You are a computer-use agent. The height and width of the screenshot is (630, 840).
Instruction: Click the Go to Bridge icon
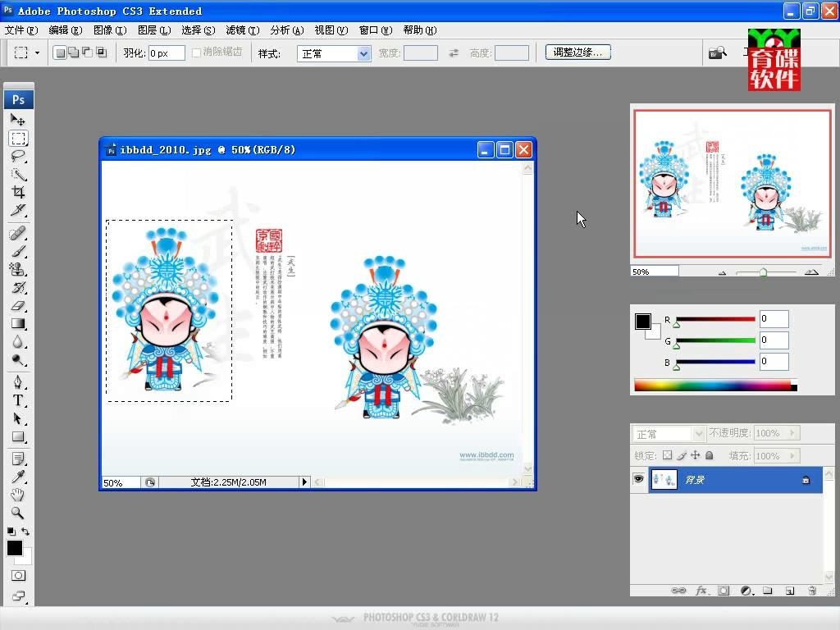point(717,52)
